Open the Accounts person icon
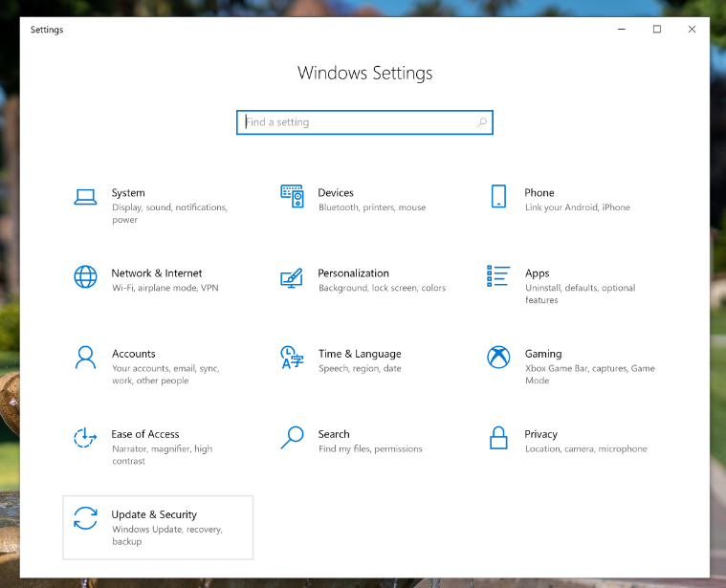 click(x=86, y=358)
